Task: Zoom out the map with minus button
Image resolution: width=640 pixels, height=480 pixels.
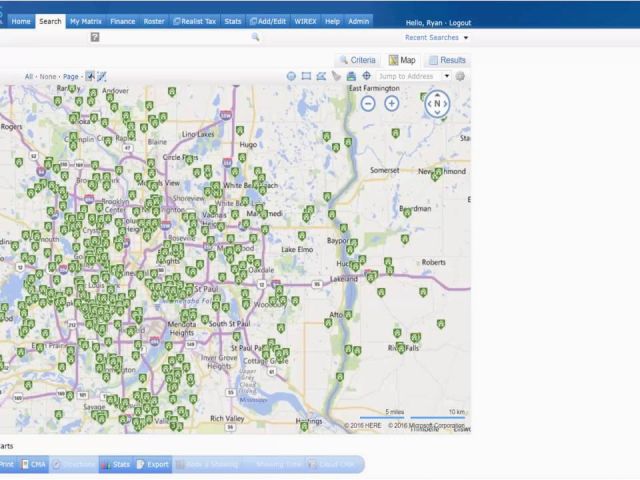Action: (x=368, y=104)
